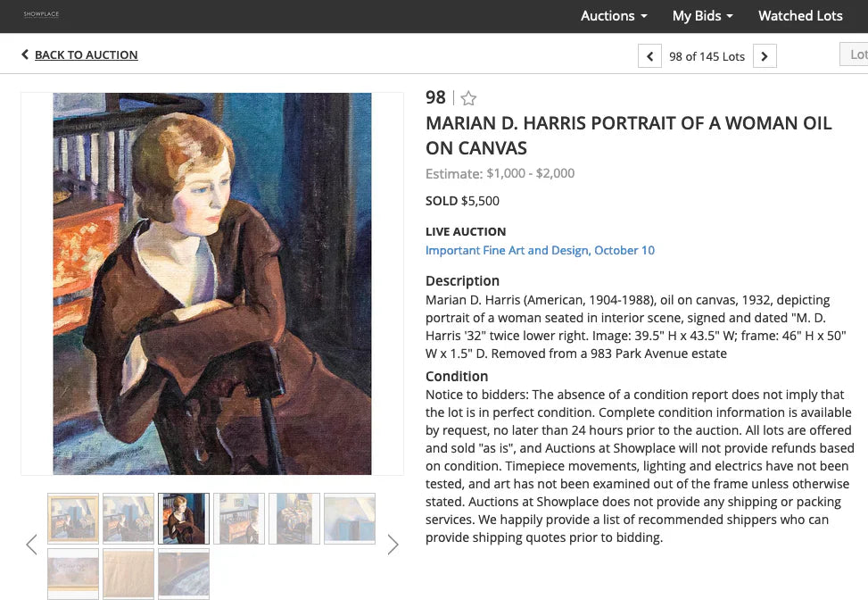Click the Showplace logo

pyautogui.click(x=41, y=15)
